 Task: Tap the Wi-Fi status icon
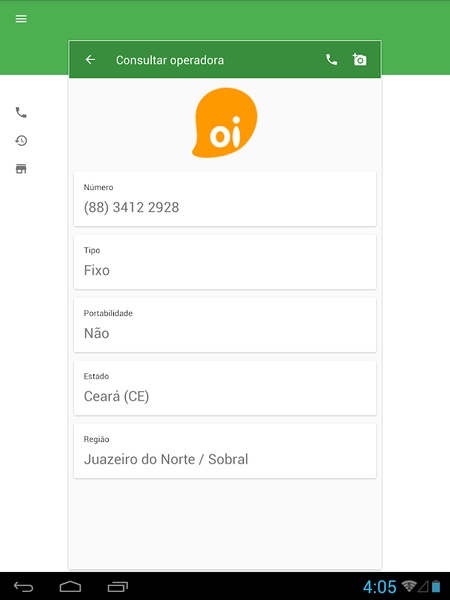pos(409,586)
